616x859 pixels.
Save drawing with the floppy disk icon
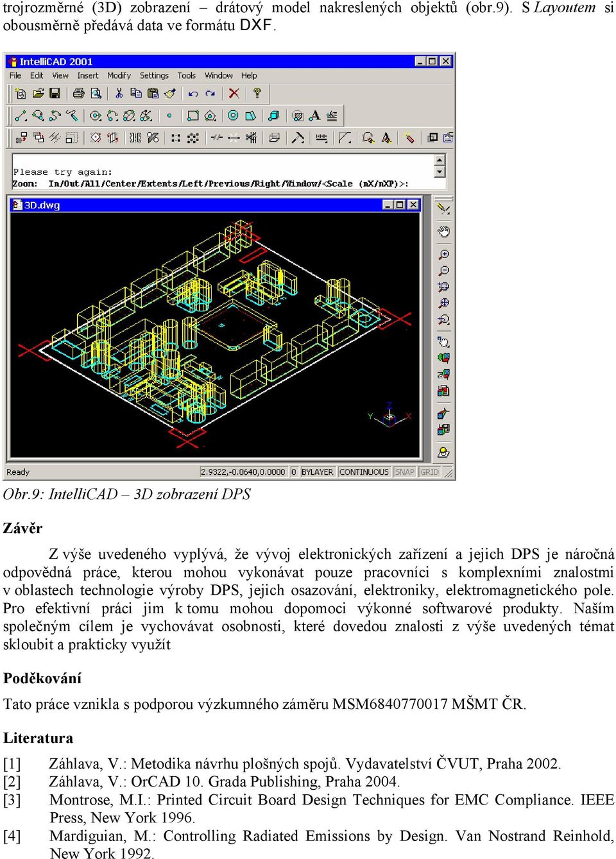coord(55,93)
